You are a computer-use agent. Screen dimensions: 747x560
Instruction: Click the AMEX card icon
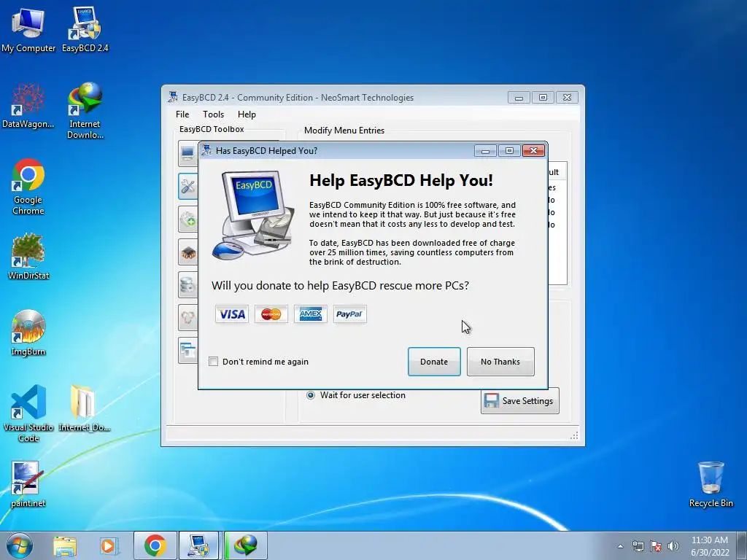(x=311, y=314)
